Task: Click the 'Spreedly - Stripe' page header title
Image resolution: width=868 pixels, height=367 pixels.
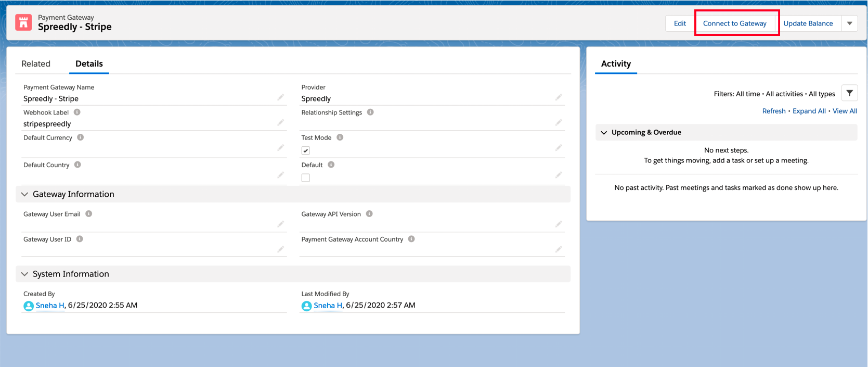Action: tap(74, 27)
